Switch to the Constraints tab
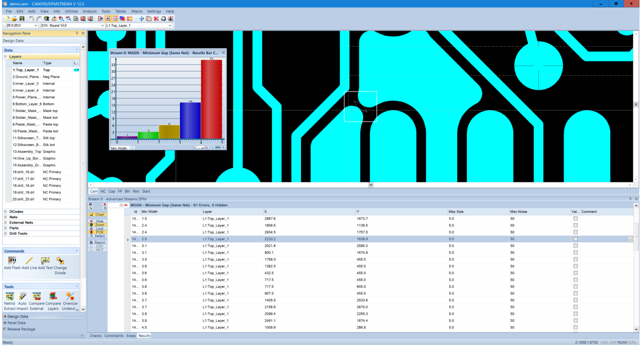Screen dimensions: 644x346 pos(114,336)
